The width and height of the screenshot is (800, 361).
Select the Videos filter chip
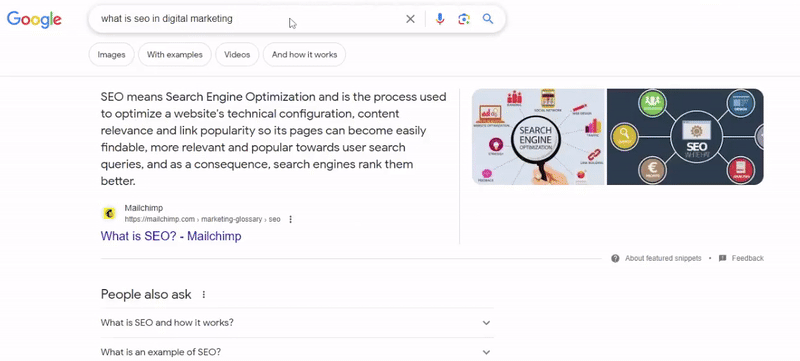click(237, 55)
